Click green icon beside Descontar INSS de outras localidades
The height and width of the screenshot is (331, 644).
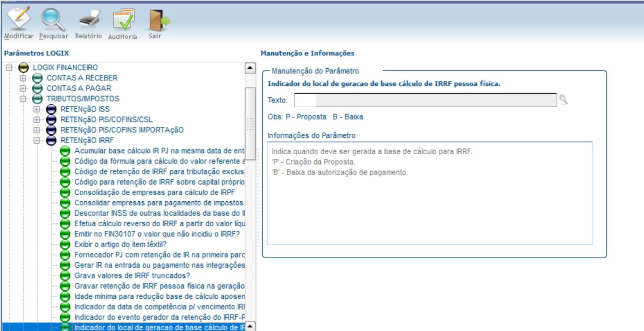click(x=65, y=213)
